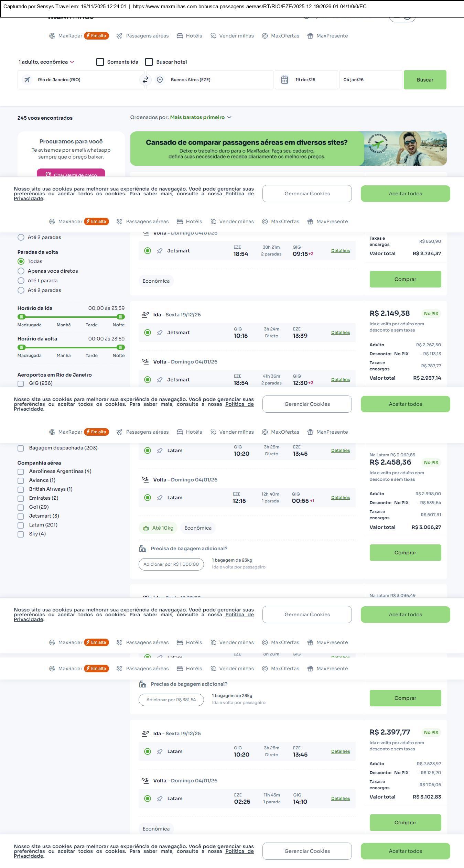The height and width of the screenshot is (868, 464).
Task: Click the luggage icon beside 'Precisa de bagagem adicional?'
Action: point(142,549)
